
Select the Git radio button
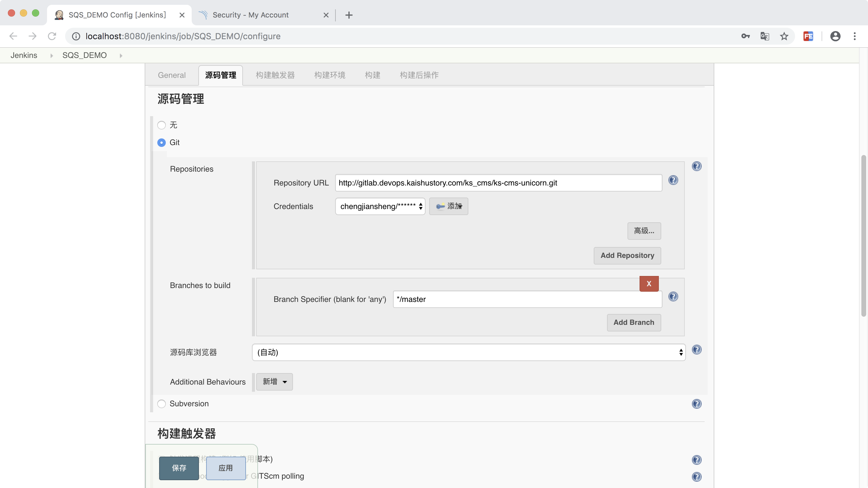162,143
